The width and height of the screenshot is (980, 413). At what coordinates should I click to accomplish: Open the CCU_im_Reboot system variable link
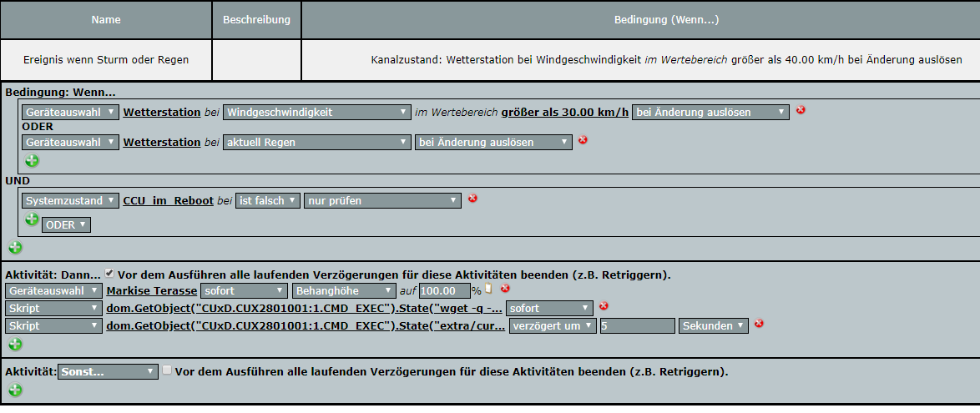(x=168, y=200)
